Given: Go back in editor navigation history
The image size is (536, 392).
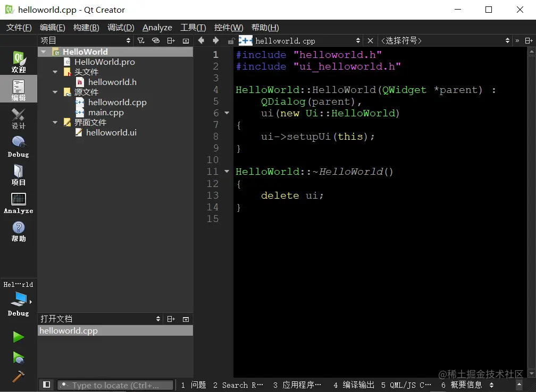Looking at the screenshot, I should click(x=201, y=40).
